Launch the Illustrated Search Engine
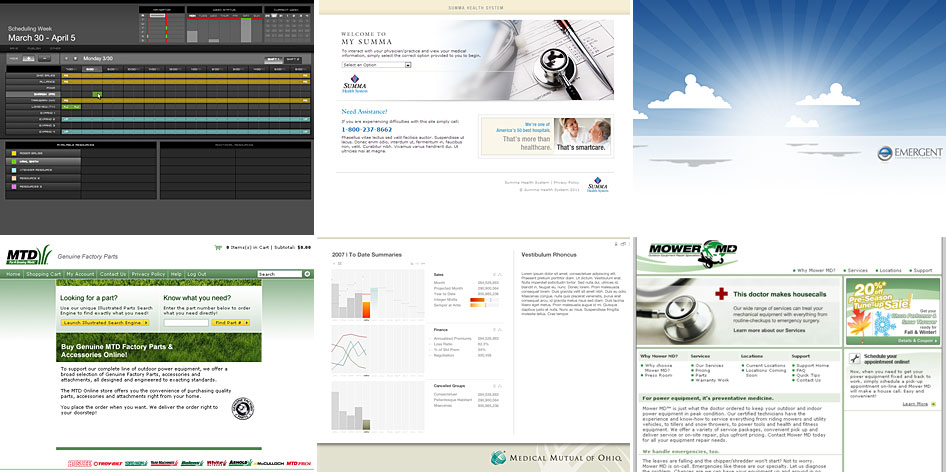This screenshot has width=946, height=472. tap(105, 323)
